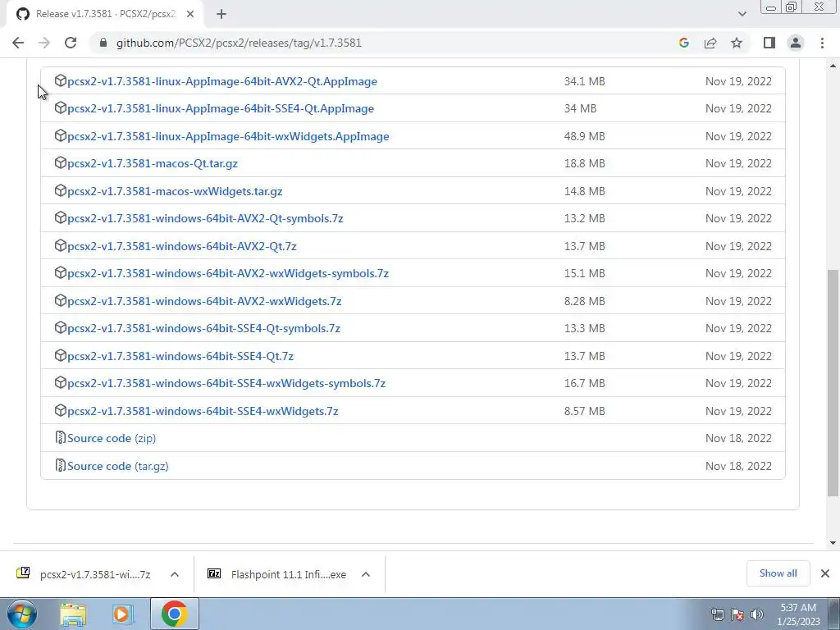Viewport: 840px width, 630px height.
Task: Open the Chrome profile avatar
Action: pos(796,43)
